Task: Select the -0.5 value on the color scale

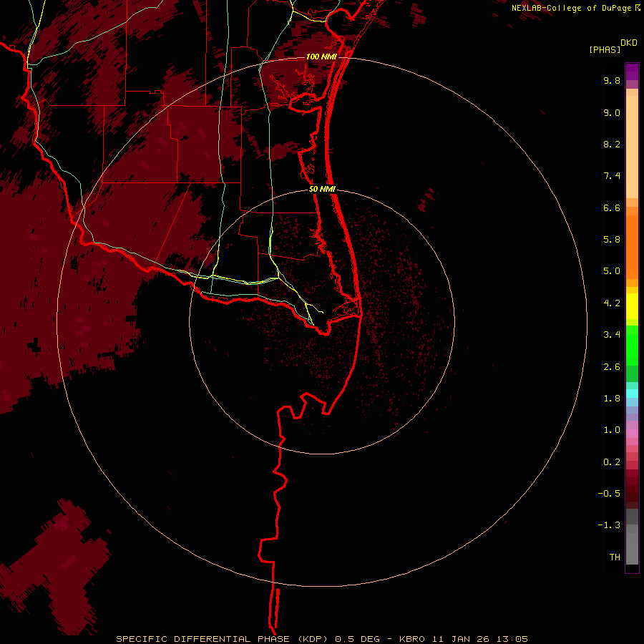Action: [x=609, y=494]
